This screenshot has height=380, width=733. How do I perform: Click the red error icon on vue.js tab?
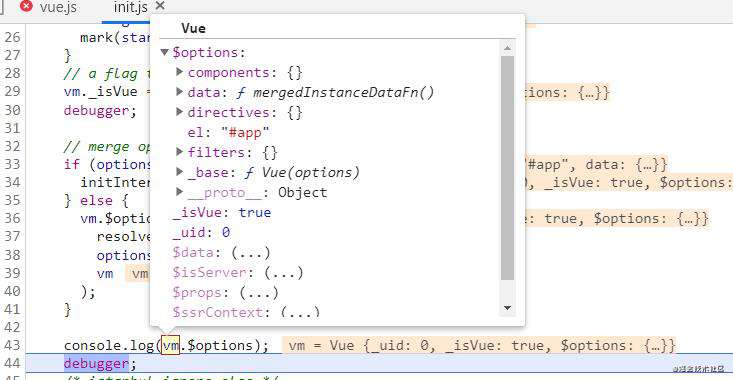27,6
